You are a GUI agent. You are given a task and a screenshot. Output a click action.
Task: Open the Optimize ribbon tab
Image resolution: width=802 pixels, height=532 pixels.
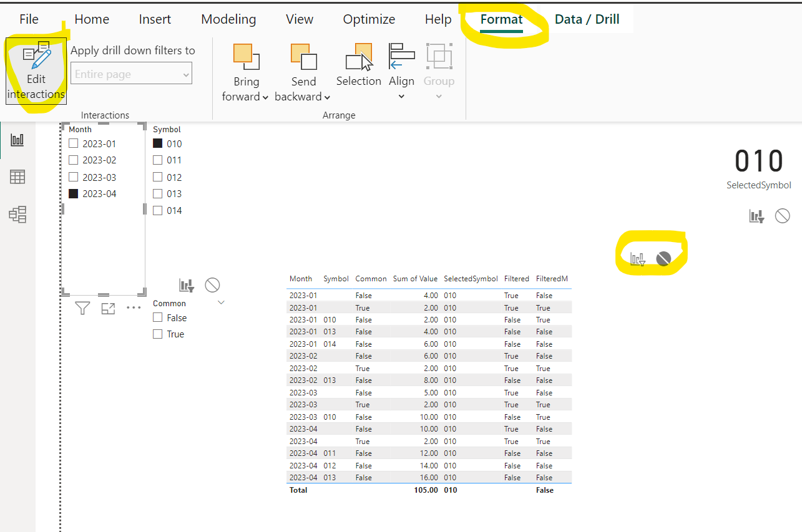coord(369,19)
